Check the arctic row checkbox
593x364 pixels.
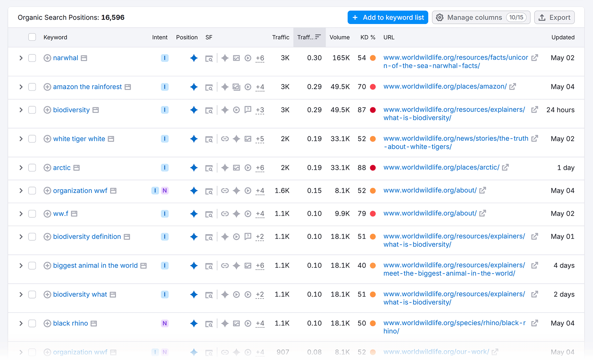[x=32, y=168]
